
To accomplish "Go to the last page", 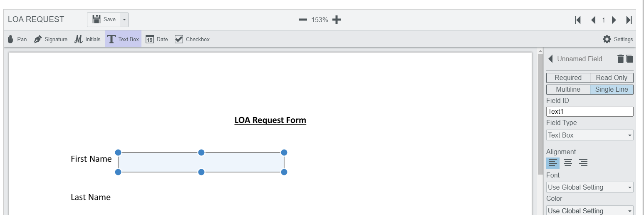I will point(629,20).
